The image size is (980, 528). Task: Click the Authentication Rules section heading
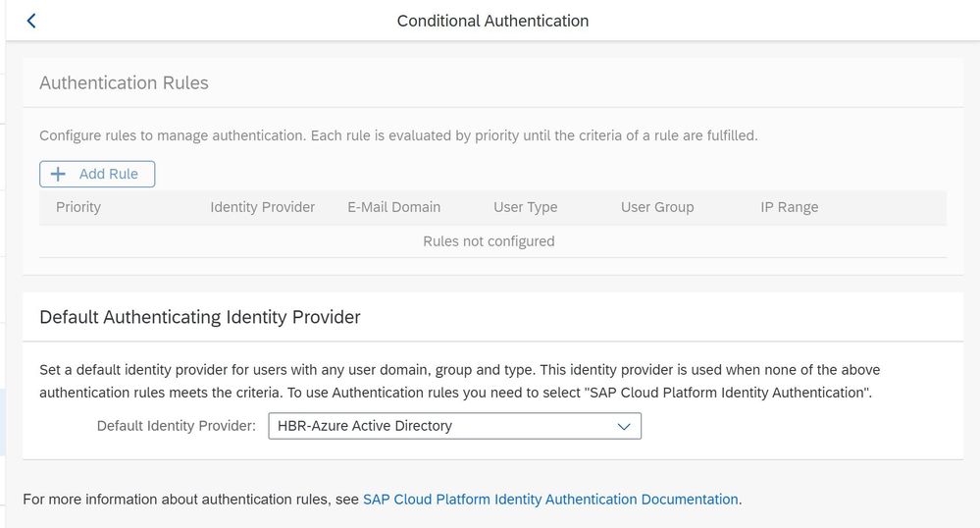click(124, 83)
